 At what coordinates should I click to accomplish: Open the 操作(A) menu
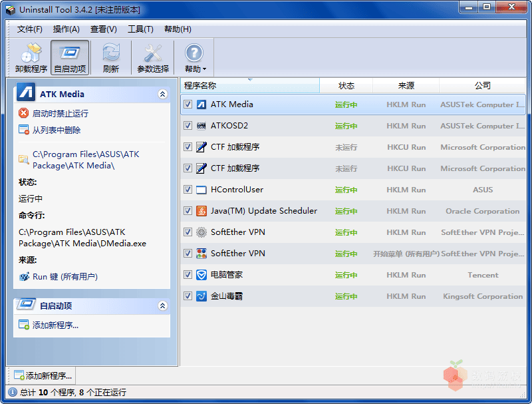tap(66, 29)
